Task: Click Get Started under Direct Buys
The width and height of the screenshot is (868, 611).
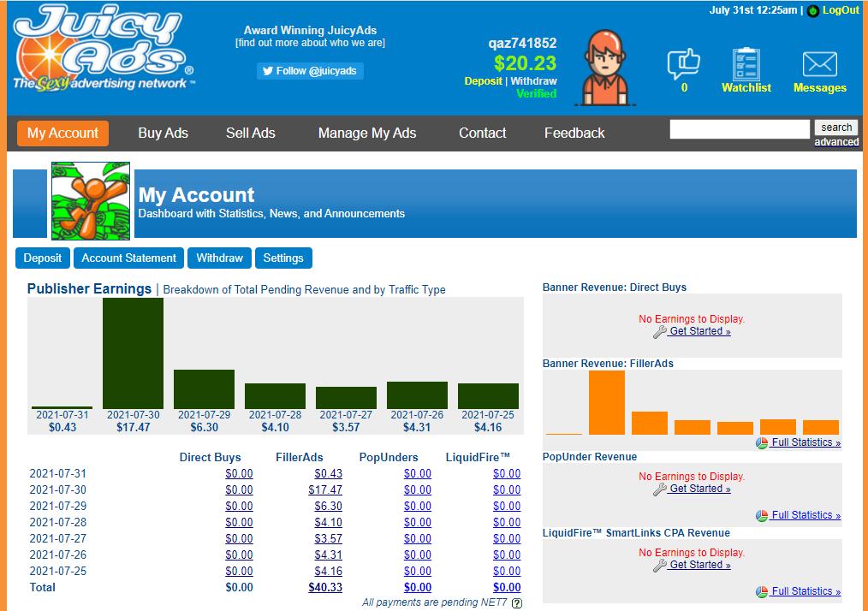Action: click(699, 331)
